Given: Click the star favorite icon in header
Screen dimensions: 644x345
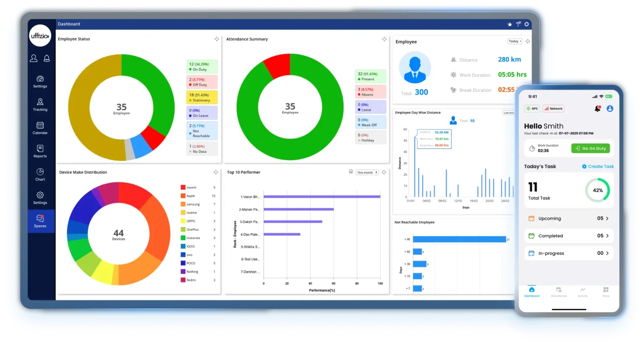Looking at the screenshot, I should (x=510, y=24).
